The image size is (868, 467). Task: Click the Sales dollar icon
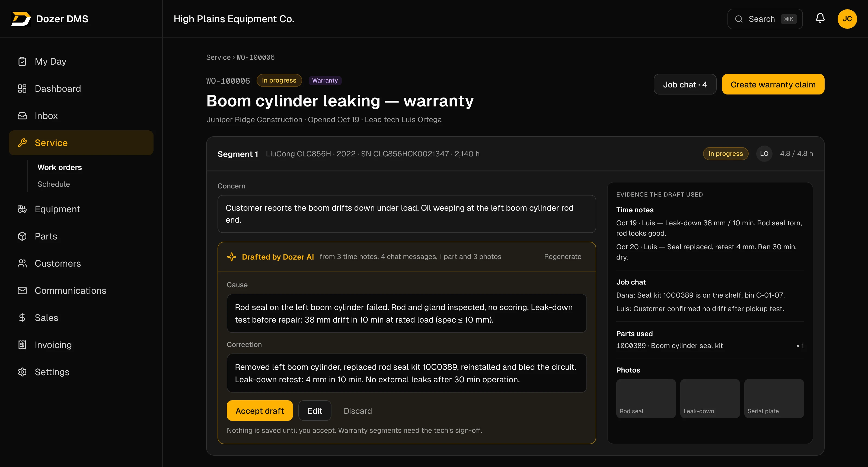(22, 318)
